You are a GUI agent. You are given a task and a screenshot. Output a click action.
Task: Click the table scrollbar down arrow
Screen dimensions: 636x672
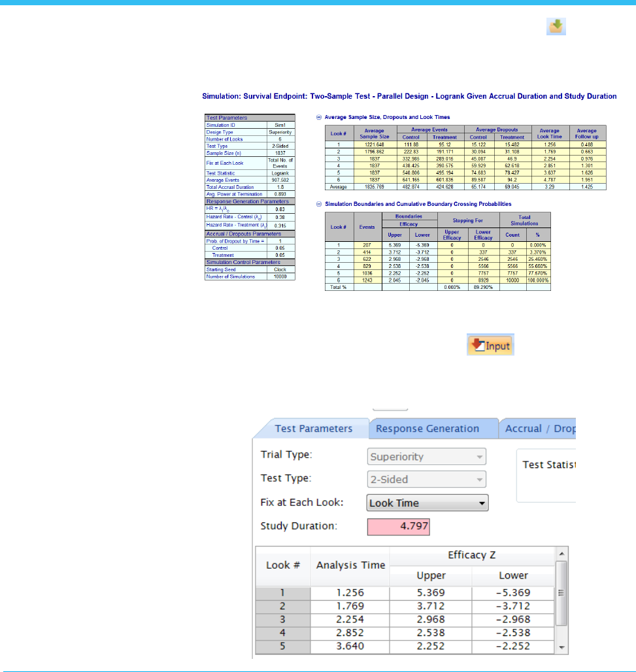[561, 648]
